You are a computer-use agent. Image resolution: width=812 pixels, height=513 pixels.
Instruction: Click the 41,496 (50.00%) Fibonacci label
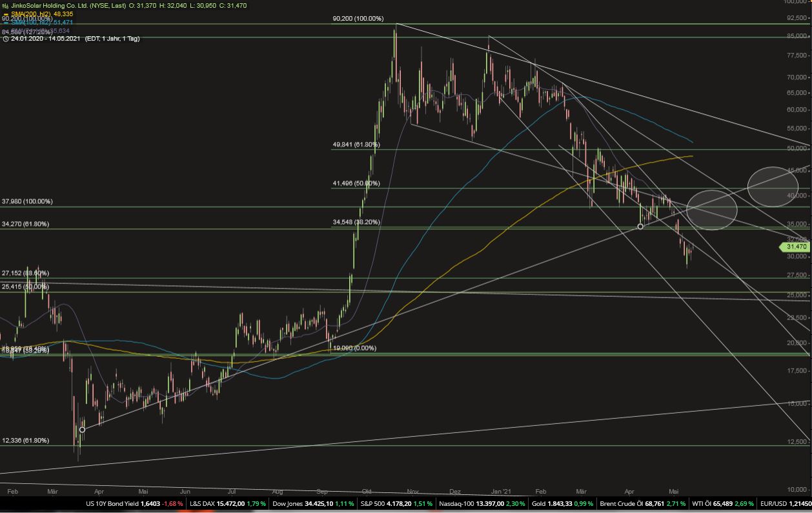(356, 183)
